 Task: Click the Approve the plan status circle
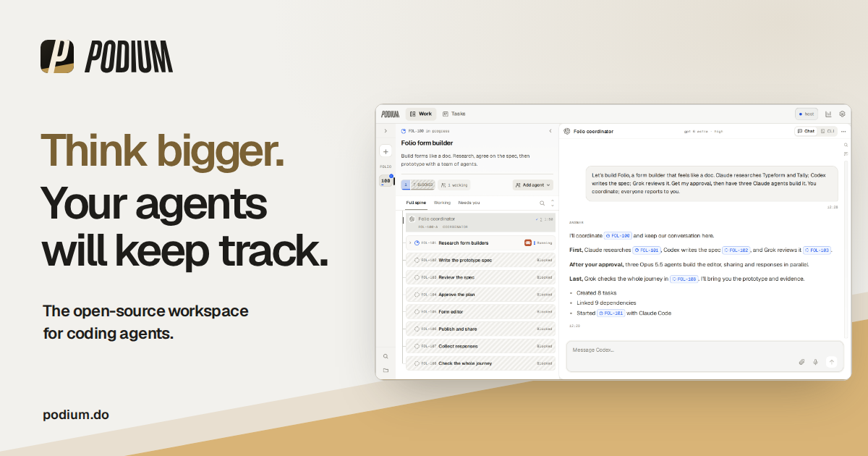click(417, 295)
